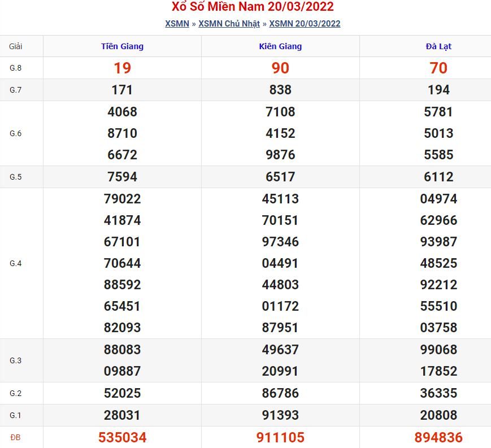
Task: Click the G.4 result 70644
Action: [x=122, y=263]
